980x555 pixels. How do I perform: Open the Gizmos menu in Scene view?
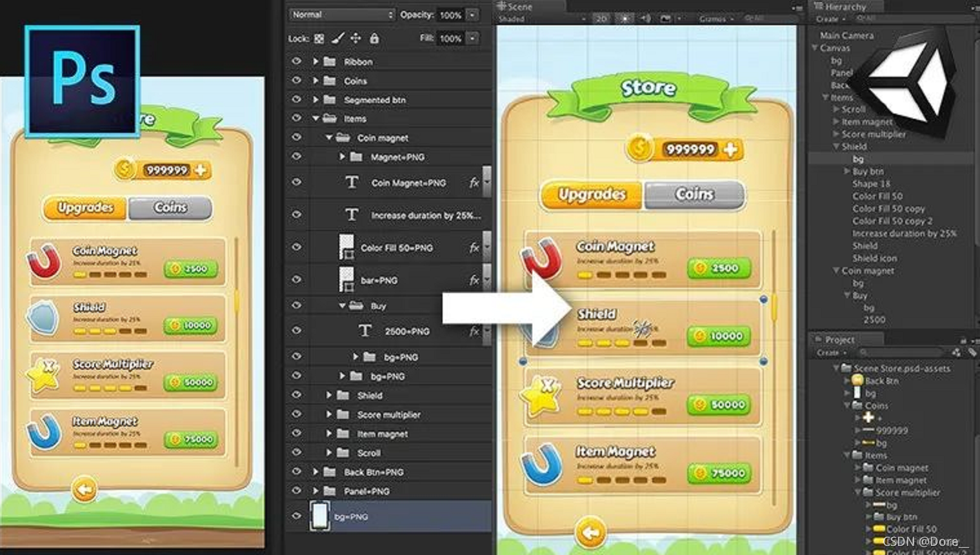[714, 19]
